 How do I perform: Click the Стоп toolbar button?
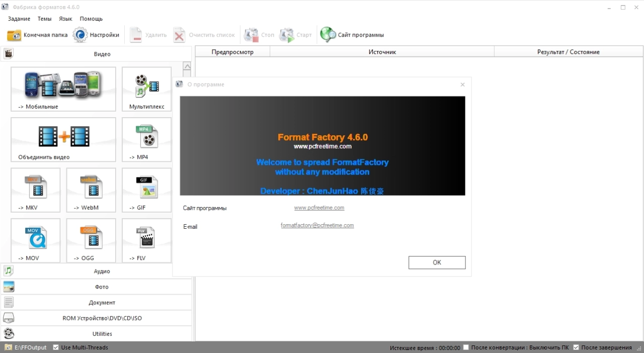tap(260, 35)
